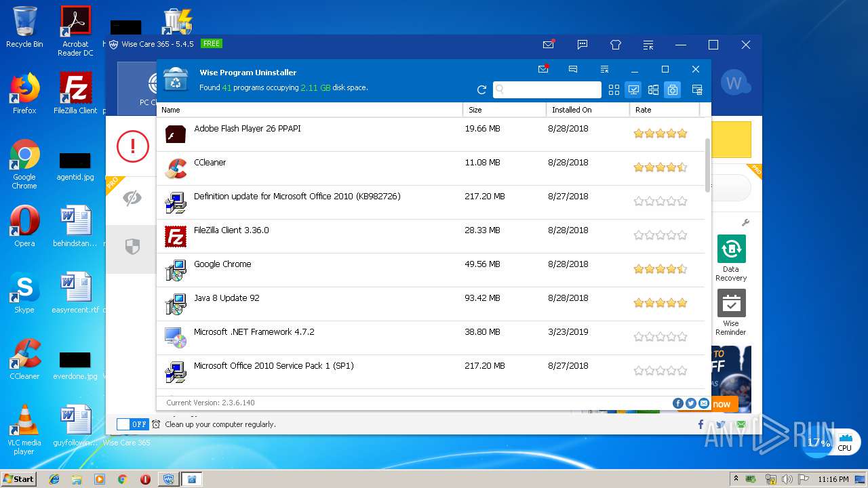The height and width of the screenshot is (488, 868).
Task: Open Opera desktop shortcut
Action: click(24, 226)
